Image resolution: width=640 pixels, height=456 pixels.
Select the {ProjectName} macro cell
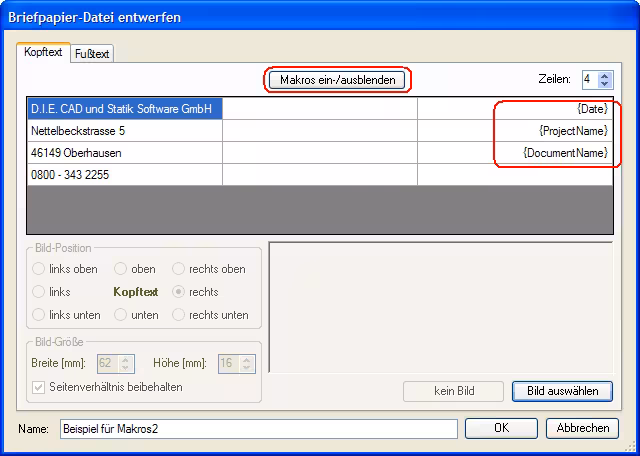click(515, 131)
